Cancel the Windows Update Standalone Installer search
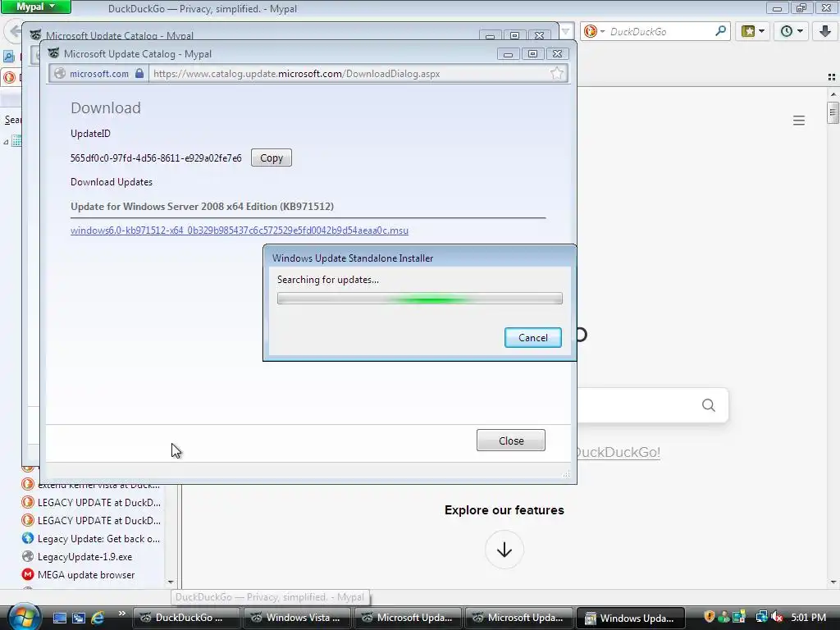Viewport: 840px width, 630px height. click(532, 337)
